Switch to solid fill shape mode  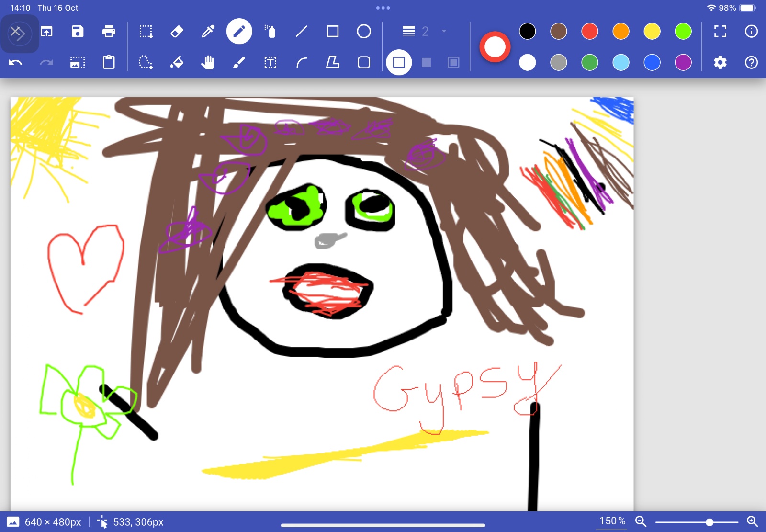click(x=426, y=62)
